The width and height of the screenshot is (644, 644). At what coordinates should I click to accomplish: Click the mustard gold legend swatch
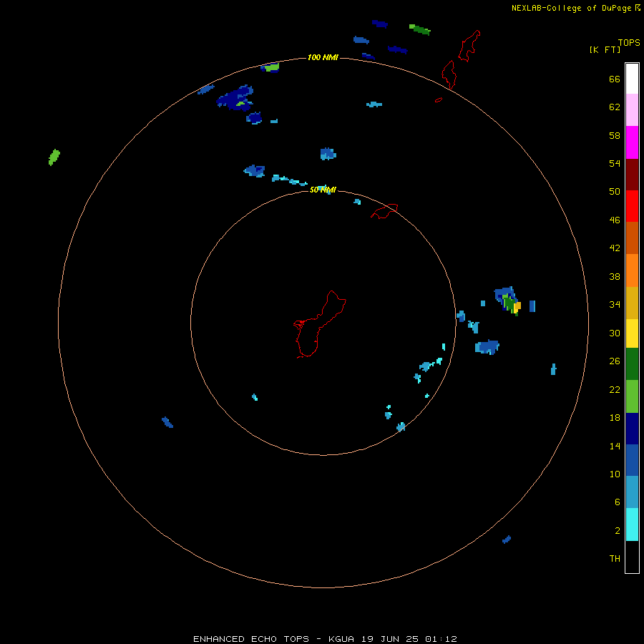pyautogui.click(x=632, y=303)
